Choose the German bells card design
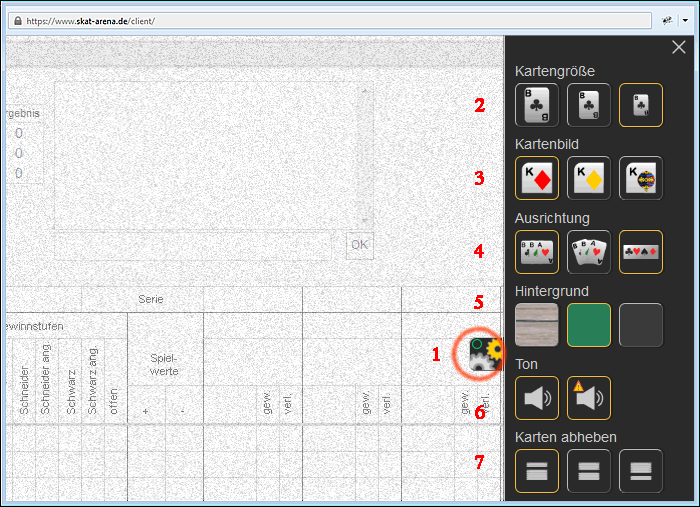The image size is (700, 507). tap(641, 178)
